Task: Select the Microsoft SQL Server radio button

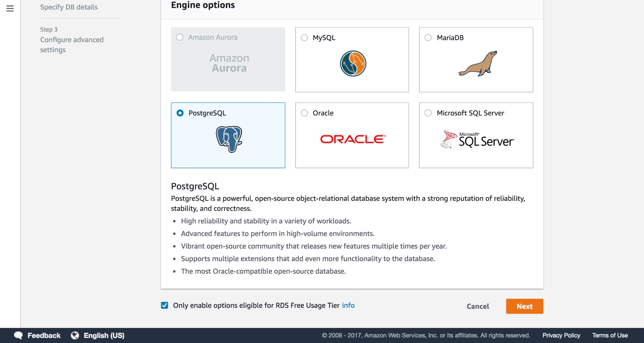Action: (428, 113)
